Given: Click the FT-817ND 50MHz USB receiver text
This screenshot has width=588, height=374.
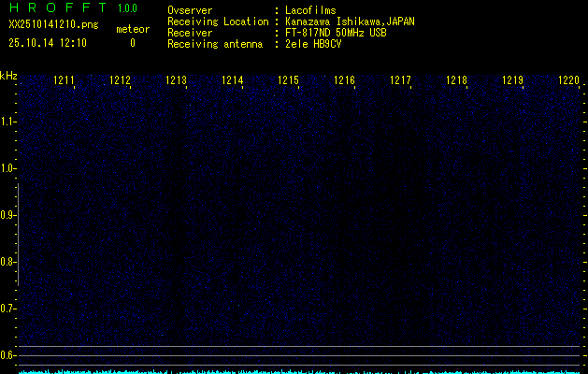Looking at the screenshot, I should click(x=336, y=33).
